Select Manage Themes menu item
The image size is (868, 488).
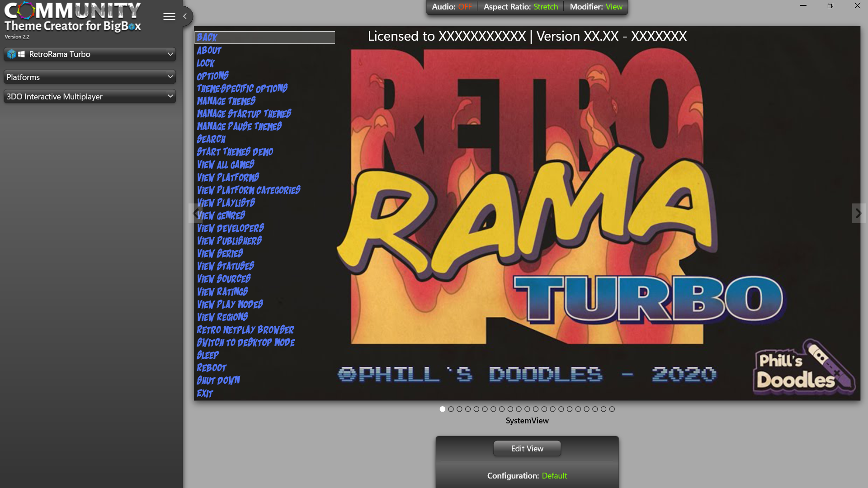pyautogui.click(x=226, y=101)
